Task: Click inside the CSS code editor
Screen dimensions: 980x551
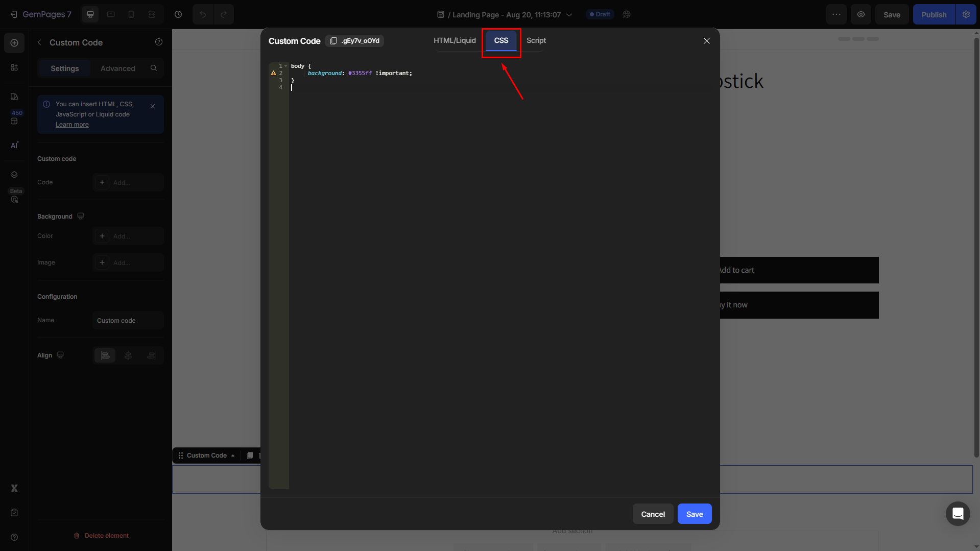Action: click(x=500, y=276)
